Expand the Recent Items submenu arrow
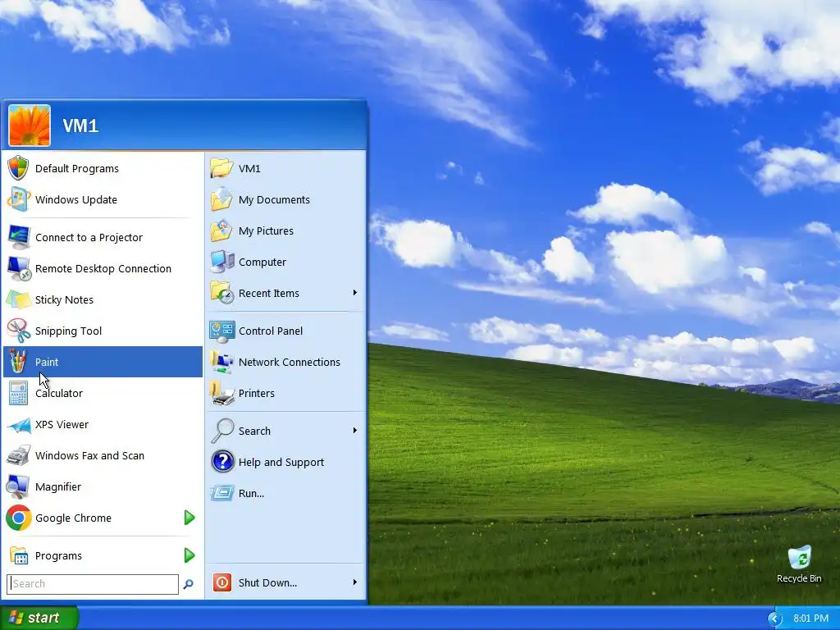The width and height of the screenshot is (840, 630). point(354,293)
